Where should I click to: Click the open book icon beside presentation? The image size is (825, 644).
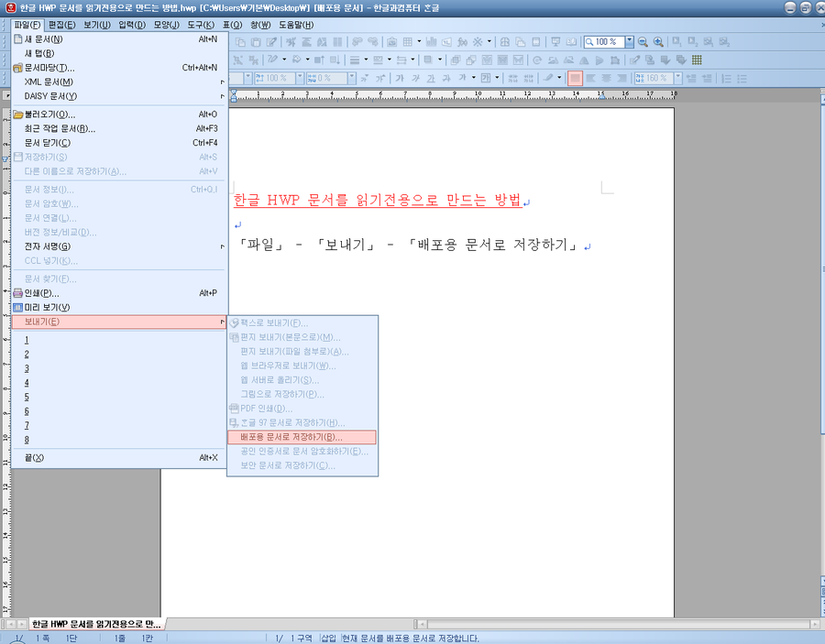(571, 41)
